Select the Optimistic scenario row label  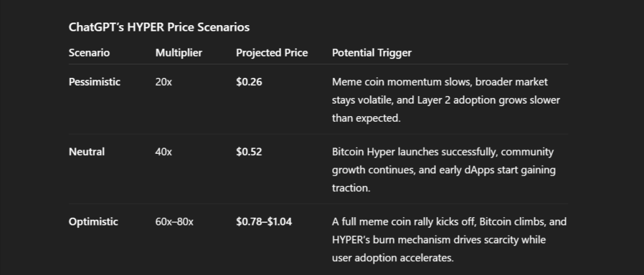[x=93, y=222]
